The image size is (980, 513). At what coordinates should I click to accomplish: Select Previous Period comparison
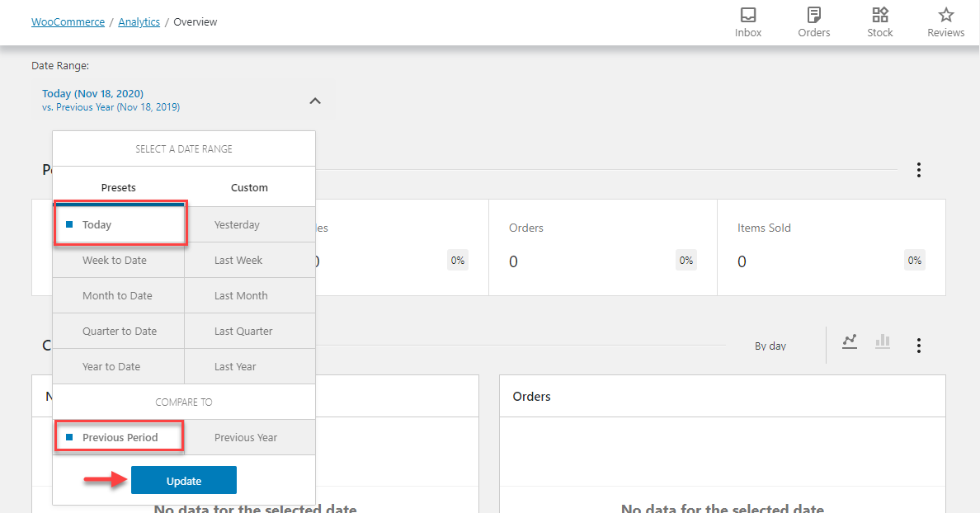pos(119,437)
